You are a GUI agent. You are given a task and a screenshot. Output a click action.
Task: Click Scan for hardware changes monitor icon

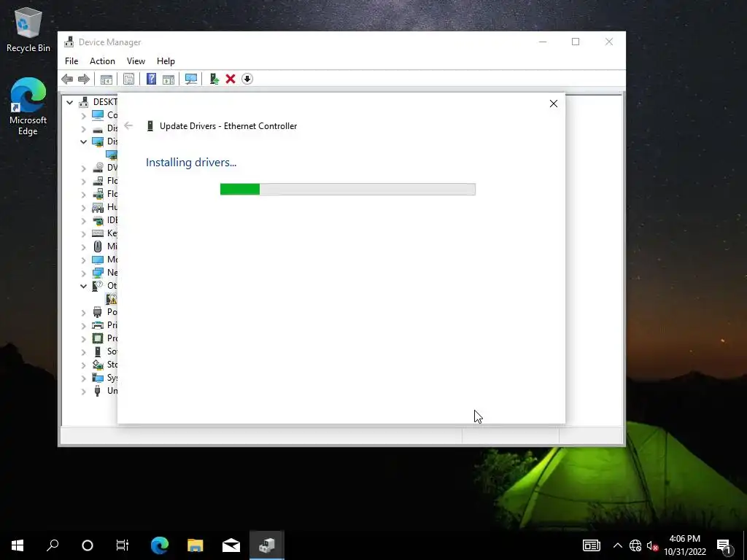pos(191,79)
